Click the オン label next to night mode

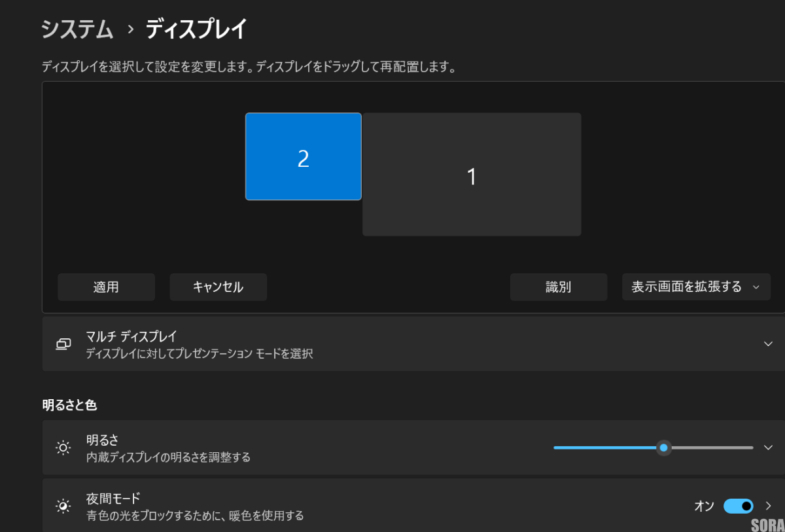705,505
